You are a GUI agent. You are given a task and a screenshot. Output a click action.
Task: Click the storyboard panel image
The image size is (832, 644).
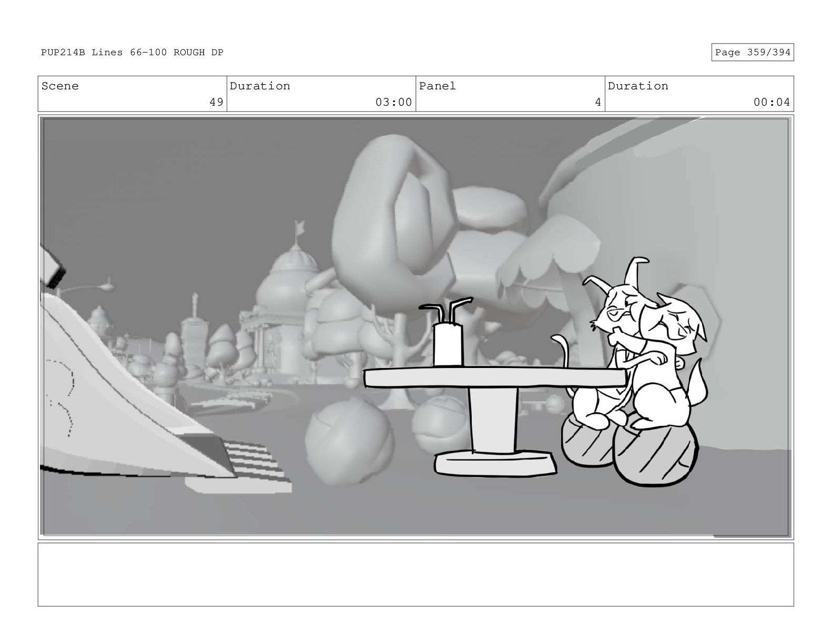click(415, 327)
